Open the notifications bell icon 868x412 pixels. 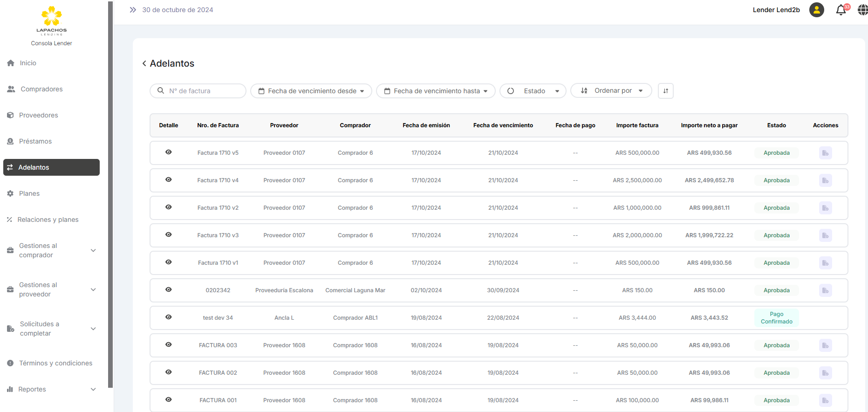point(841,10)
